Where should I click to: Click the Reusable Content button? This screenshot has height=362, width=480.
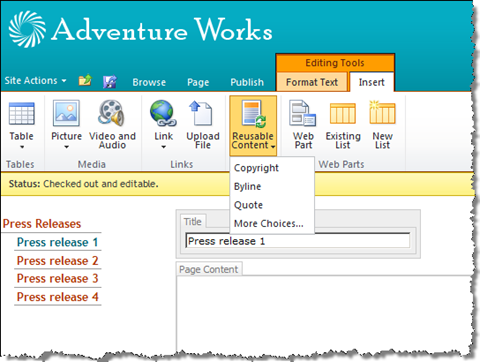pos(253,125)
